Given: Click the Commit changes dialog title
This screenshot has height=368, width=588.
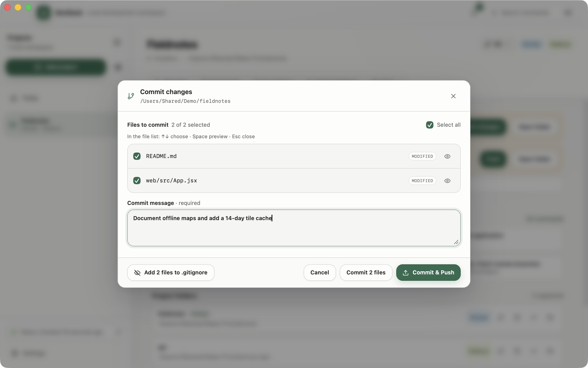Looking at the screenshot, I should [166, 92].
